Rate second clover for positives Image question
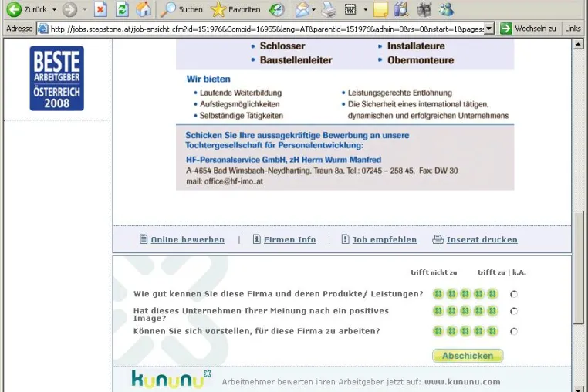Image resolution: width=588 pixels, height=392 pixels. 452,311
